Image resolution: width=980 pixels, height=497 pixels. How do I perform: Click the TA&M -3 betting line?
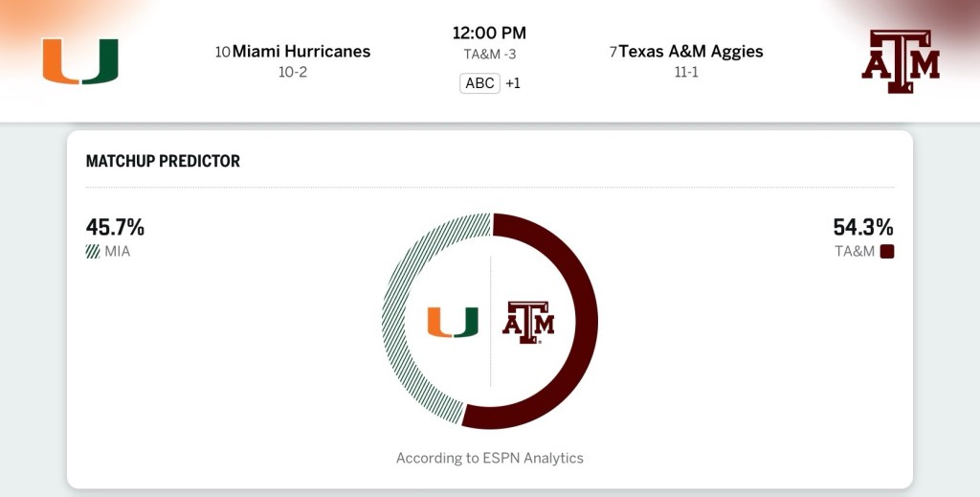coord(489,56)
